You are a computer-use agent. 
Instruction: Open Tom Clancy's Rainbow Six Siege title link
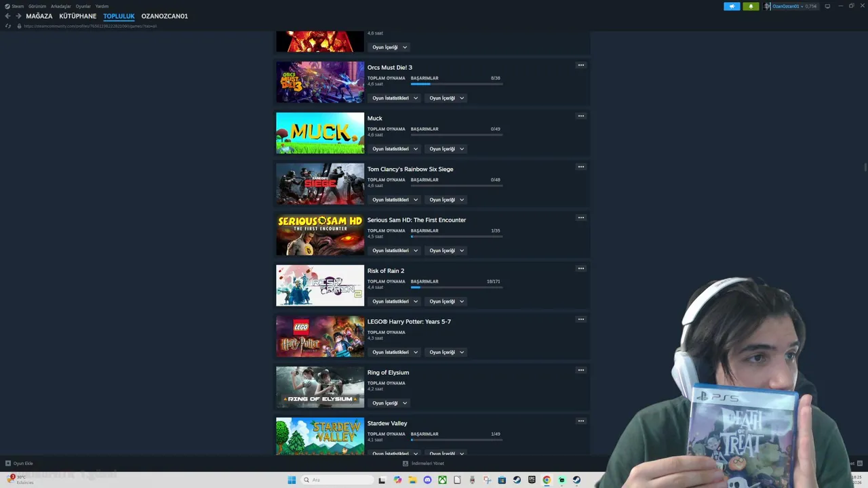pyautogui.click(x=410, y=169)
